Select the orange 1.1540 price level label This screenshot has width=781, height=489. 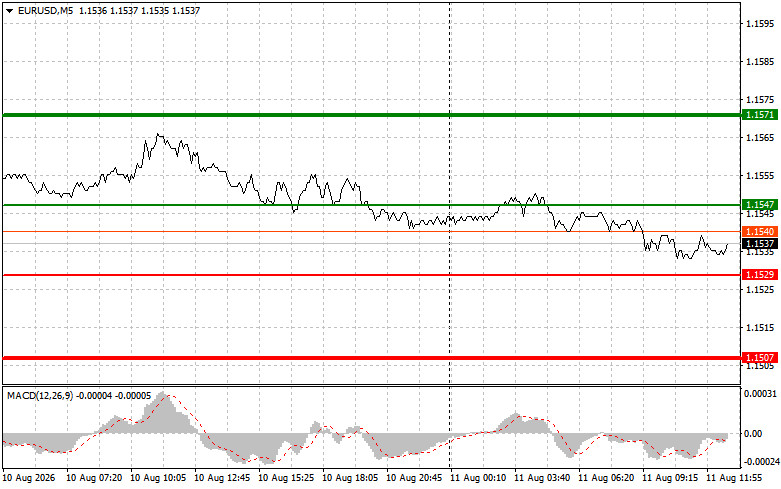click(760, 232)
